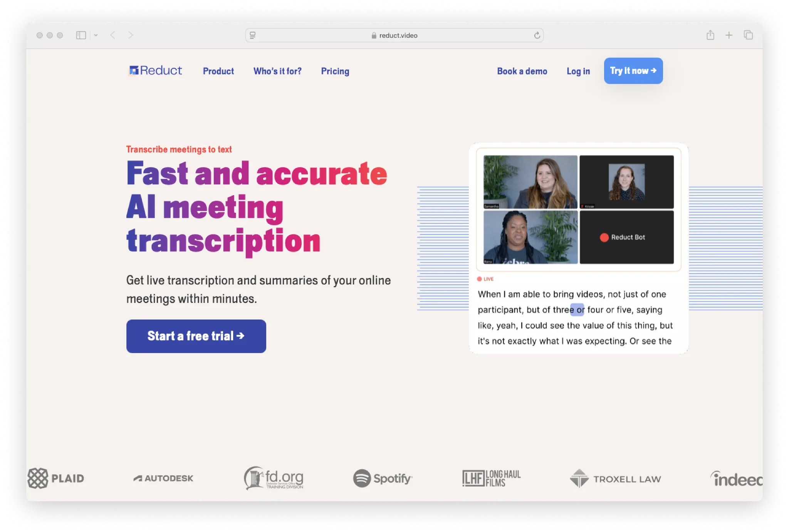This screenshot has height=532, width=789.
Task: Click the Troxell Law logo
Action: pyautogui.click(x=615, y=478)
